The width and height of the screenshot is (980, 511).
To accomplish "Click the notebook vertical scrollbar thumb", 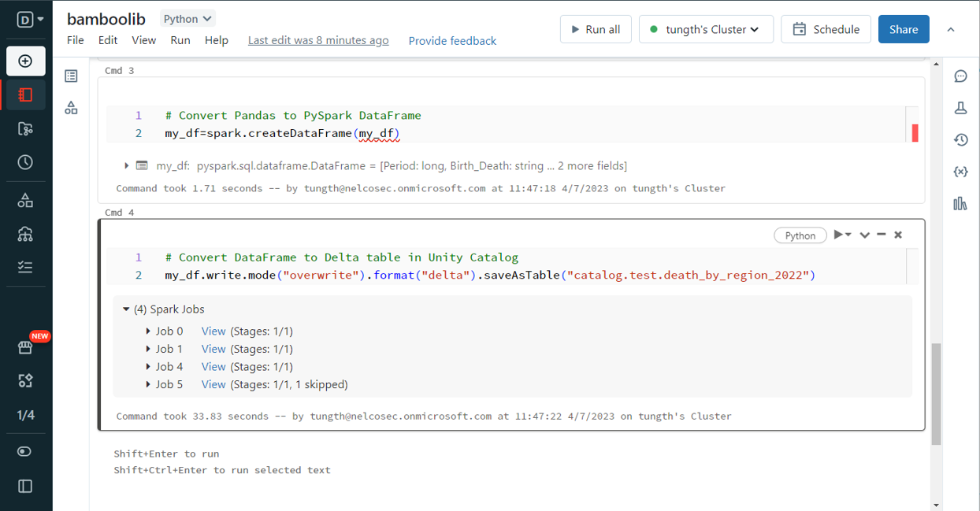I will pos(936,394).
